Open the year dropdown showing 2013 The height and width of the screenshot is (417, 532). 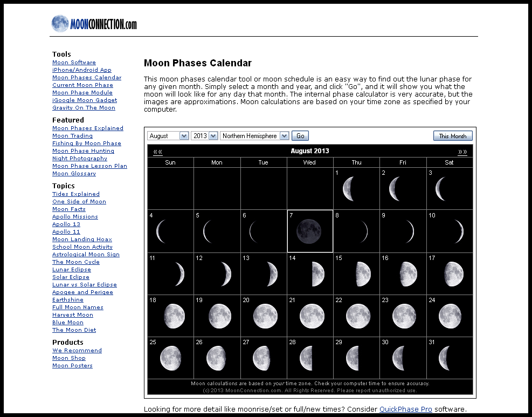[204, 136]
